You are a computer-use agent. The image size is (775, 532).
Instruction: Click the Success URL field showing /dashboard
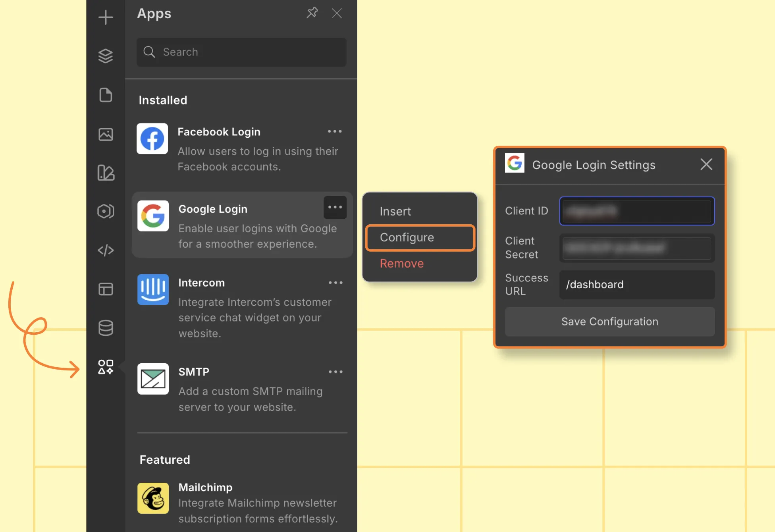click(x=636, y=285)
